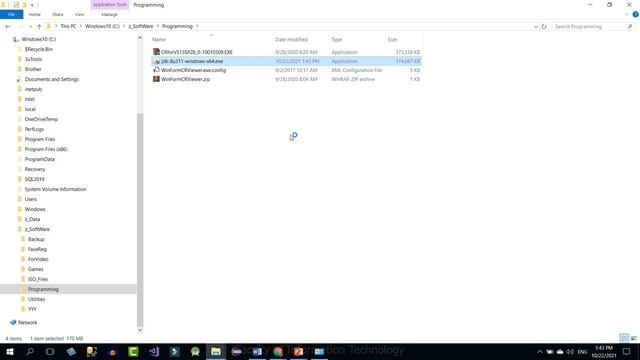Open PowerPoint from the taskbar
The height and width of the screenshot is (360, 640).
[298, 351]
